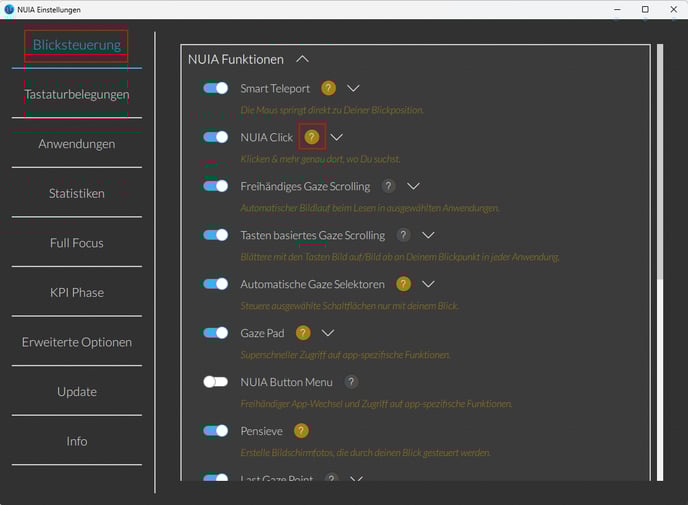Expand Tasten basiertes Gaze Scrolling chevron

pos(428,236)
